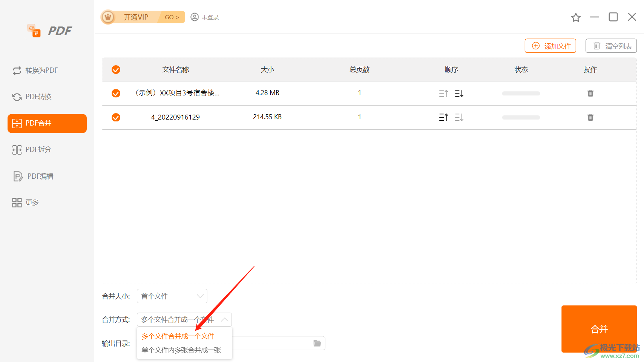Click the 4.28 MB size cell
Screen dimensions: 644x362
tap(267, 93)
